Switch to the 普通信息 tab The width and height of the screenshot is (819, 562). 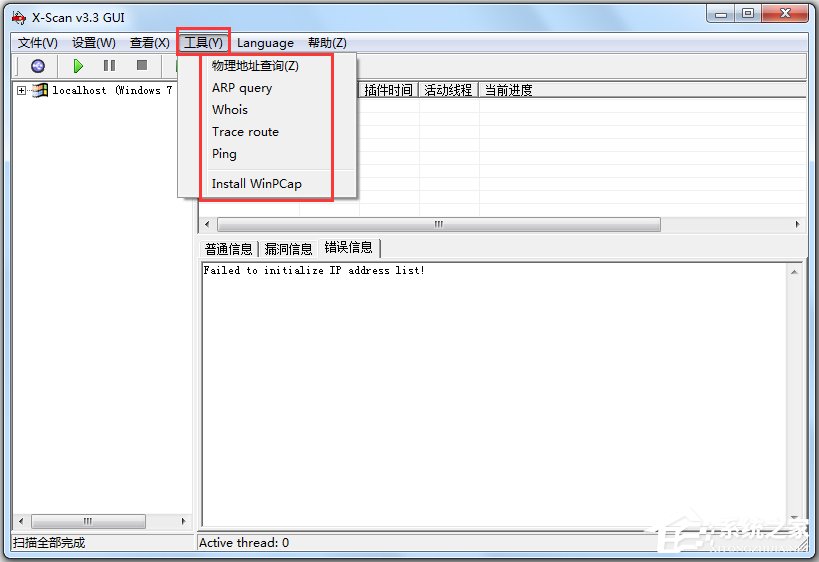(229, 249)
